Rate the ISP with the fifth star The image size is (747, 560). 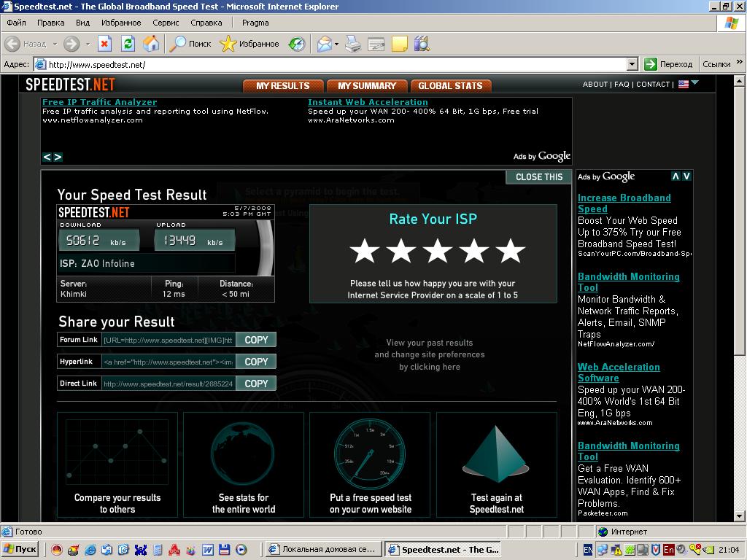point(510,251)
